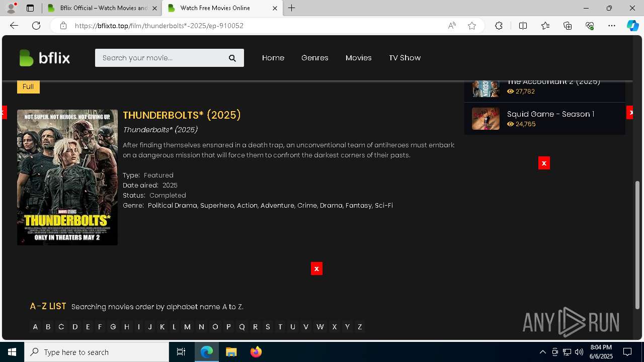Click the taskbar search box

pyautogui.click(x=97, y=352)
